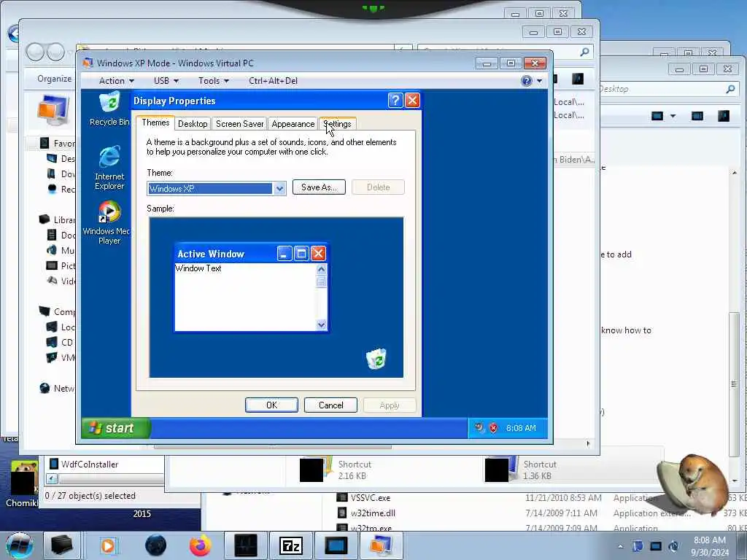This screenshot has width=747, height=560.
Task: Open 7-Zip from the Windows 7 taskbar
Action: [290, 545]
